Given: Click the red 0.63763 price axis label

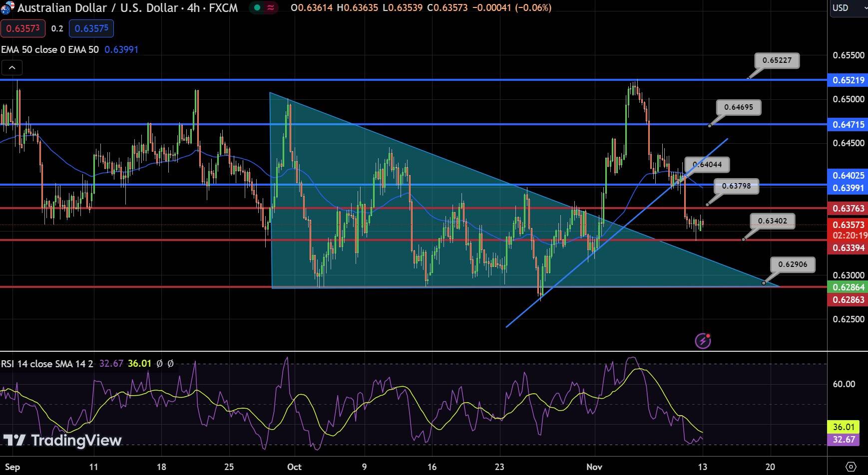Looking at the screenshot, I should 848,208.
